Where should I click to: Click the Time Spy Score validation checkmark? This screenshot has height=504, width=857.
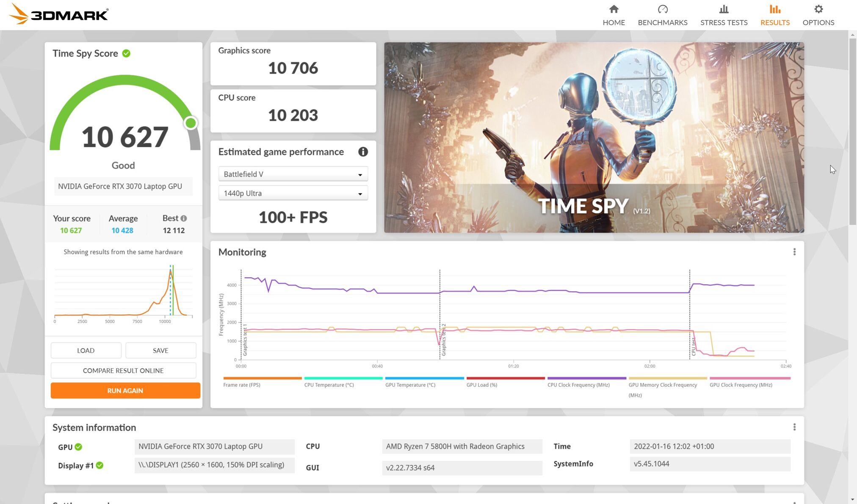click(126, 53)
